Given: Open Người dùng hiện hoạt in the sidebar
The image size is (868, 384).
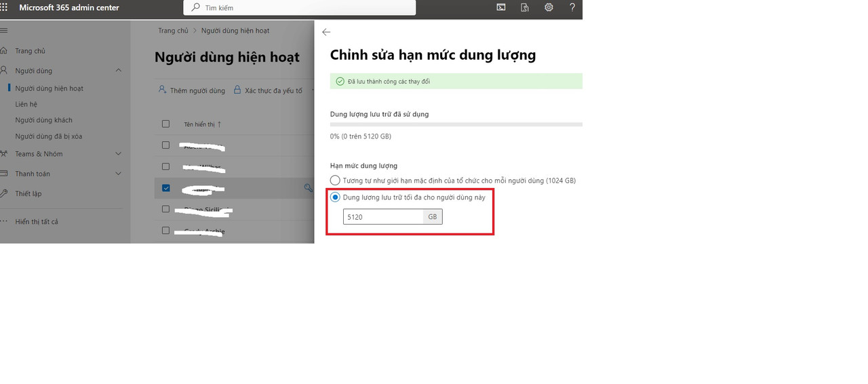Looking at the screenshot, I should [50, 88].
